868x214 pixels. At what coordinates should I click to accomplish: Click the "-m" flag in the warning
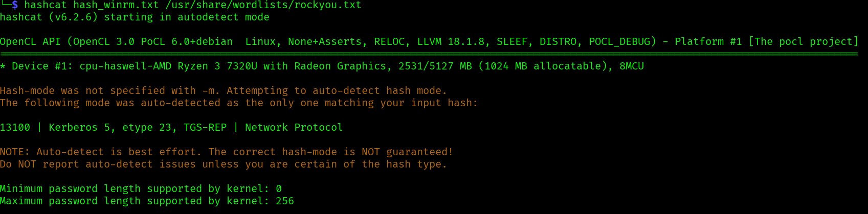[208, 91]
